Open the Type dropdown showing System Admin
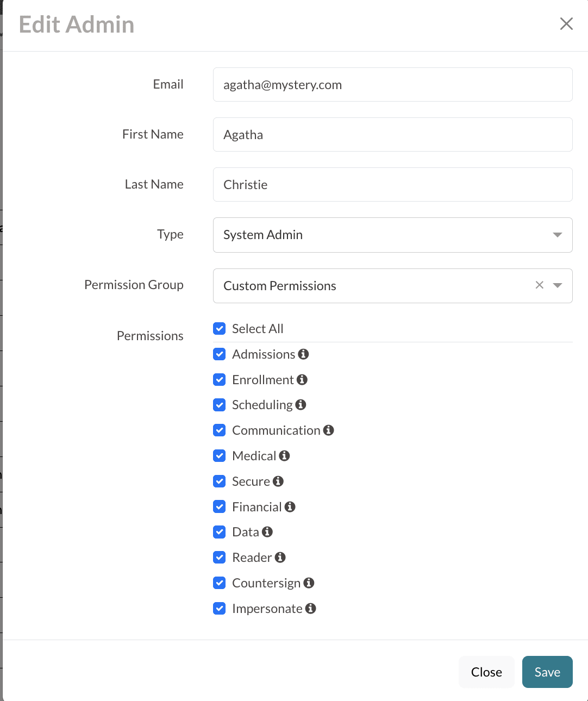The width and height of the screenshot is (588, 701). (392, 235)
